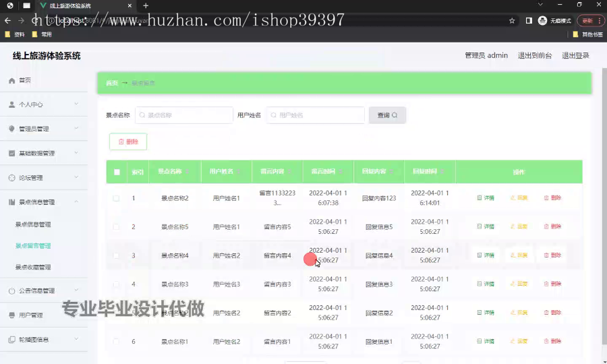Click the 轮播图信息 sidebar icon

[11, 340]
